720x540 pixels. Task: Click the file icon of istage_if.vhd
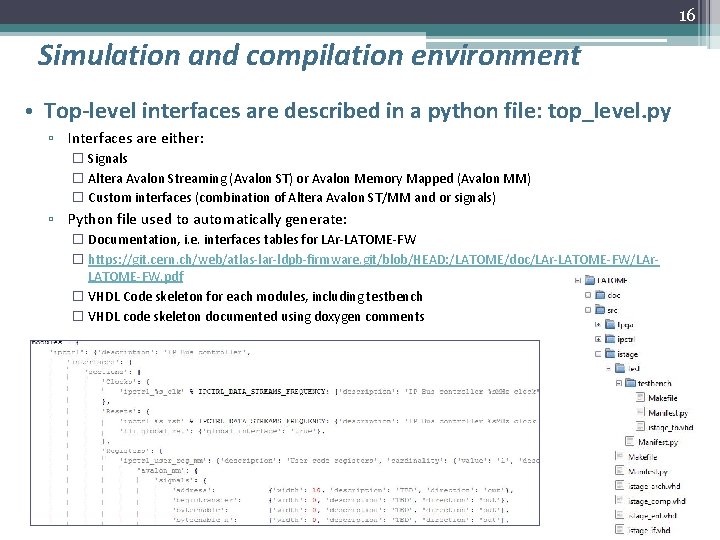tap(620, 529)
